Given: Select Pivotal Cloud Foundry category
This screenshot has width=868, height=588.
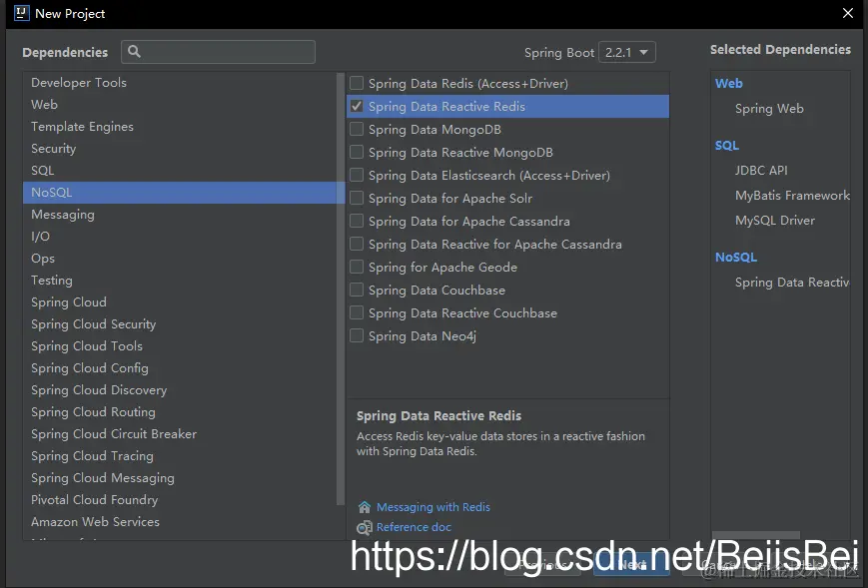Looking at the screenshot, I should (x=180, y=499).
